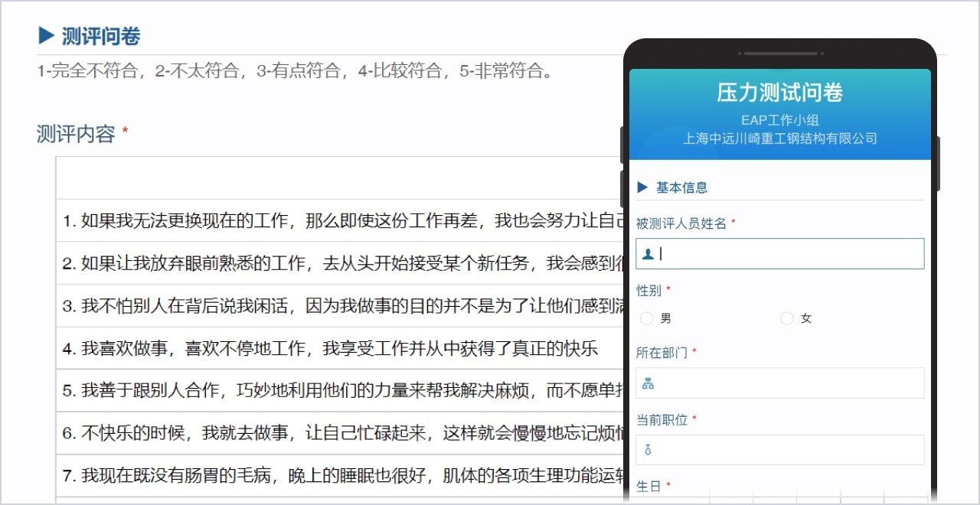The width and height of the screenshot is (980, 505).
Task: Click the 压力测试问卷 title on phone
Action: 779,93
